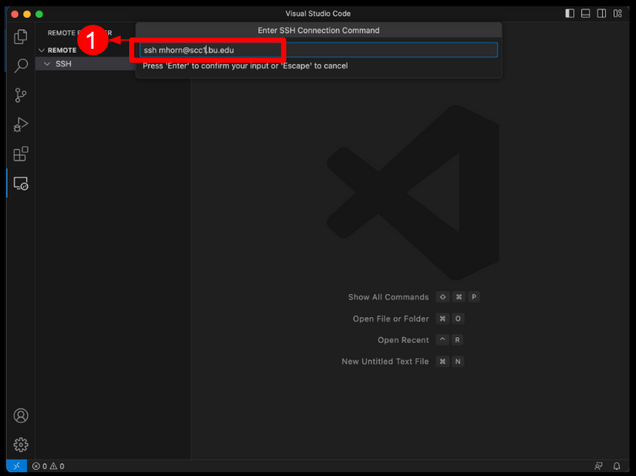Screen dimensions: 636x476
Task: Click the R keycap beside Open Recent
Action: pos(457,340)
